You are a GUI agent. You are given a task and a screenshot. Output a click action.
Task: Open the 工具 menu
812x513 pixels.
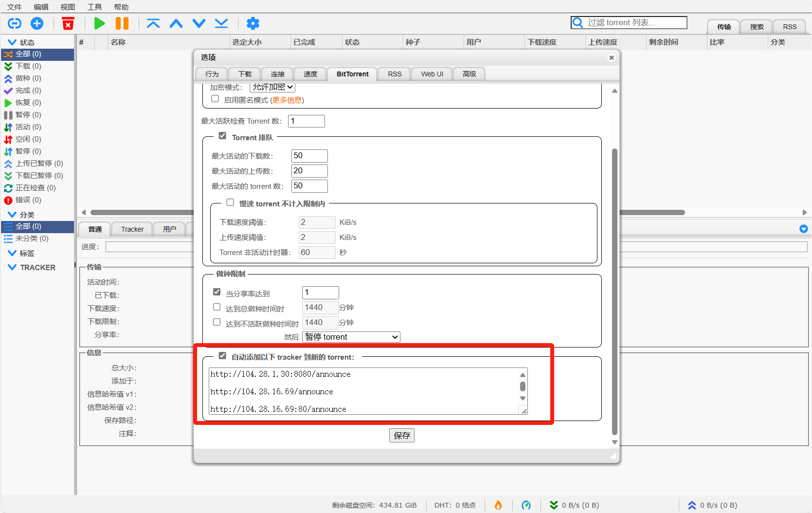(94, 7)
